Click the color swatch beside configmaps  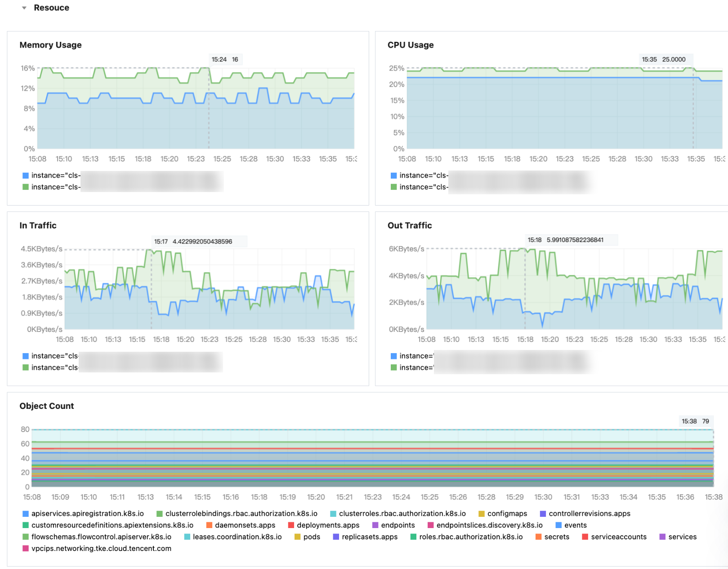pos(482,514)
